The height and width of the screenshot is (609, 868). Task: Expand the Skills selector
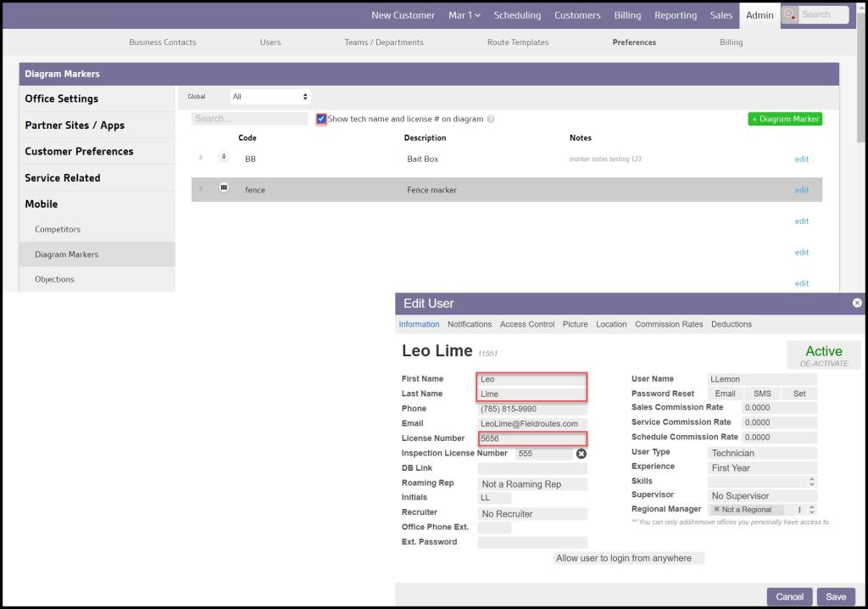coord(762,481)
